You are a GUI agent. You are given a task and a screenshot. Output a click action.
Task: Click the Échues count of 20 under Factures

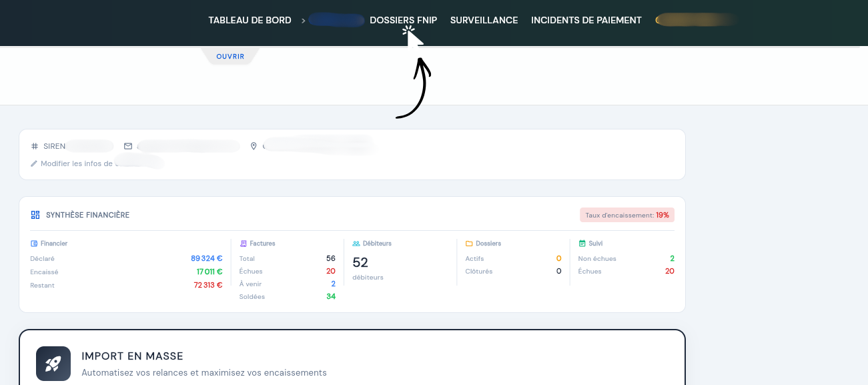tap(330, 272)
